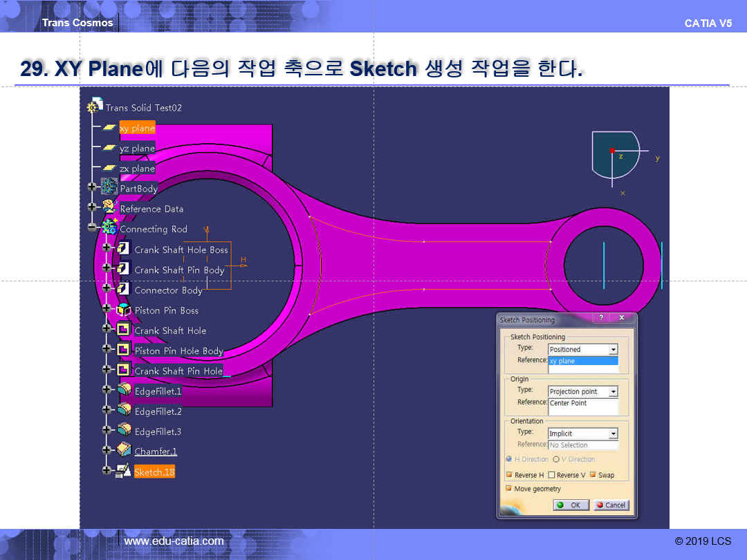Open the Origin Type dropdown
Viewport: 747px width, 560px height.
click(x=613, y=392)
